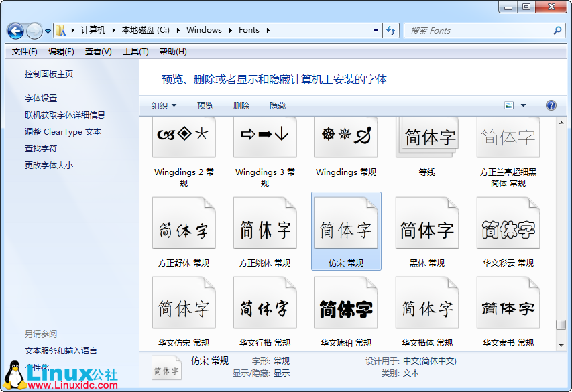
Task: Open the view options dropdown arrow
Action: [522, 105]
